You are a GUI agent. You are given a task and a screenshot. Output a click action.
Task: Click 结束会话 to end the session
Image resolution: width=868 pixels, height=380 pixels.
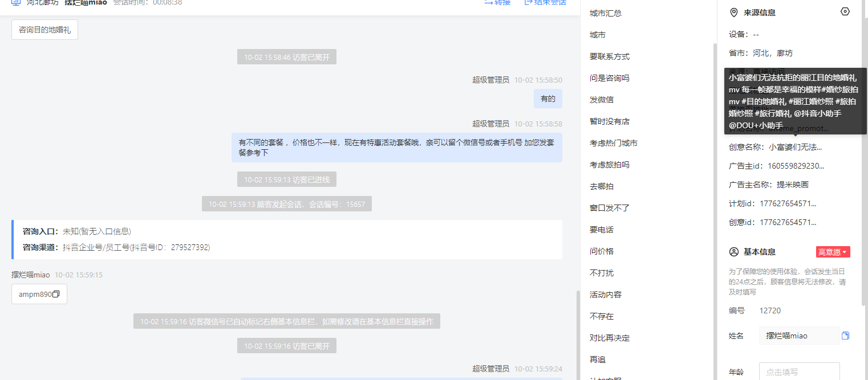click(x=545, y=2)
